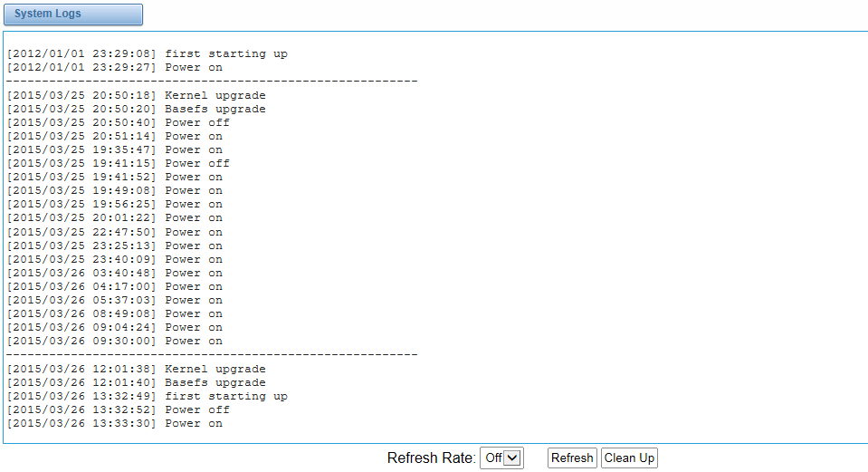Select the '[2015/03/25 22:47:50] Power on' log line
The width and height of the screenshot is (868, 472).
[115, 232]
